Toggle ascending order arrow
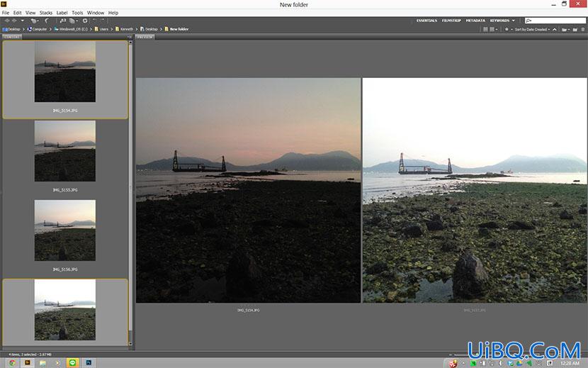Screen dimensions: 588x368 click(x=555, y=29)
